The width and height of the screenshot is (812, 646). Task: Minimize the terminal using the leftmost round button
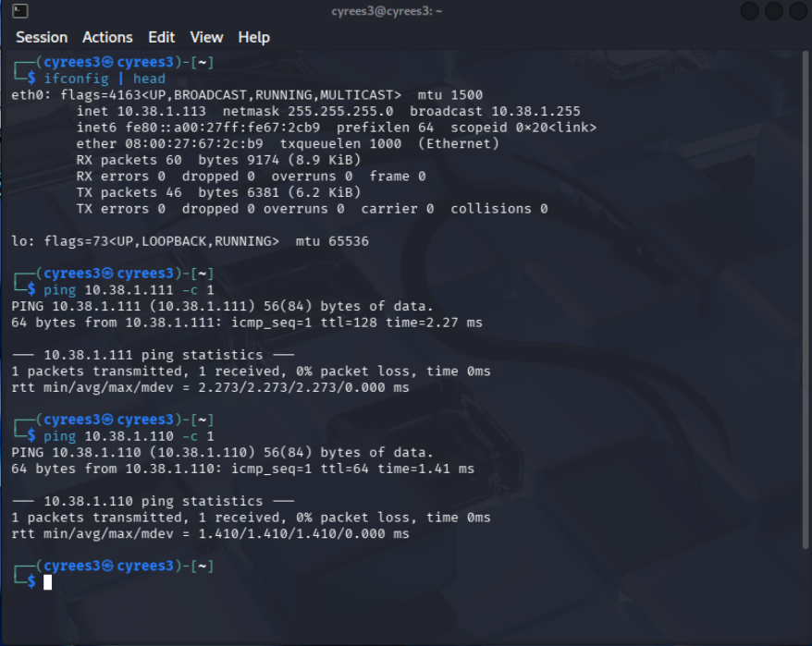(x=750, y=11)
